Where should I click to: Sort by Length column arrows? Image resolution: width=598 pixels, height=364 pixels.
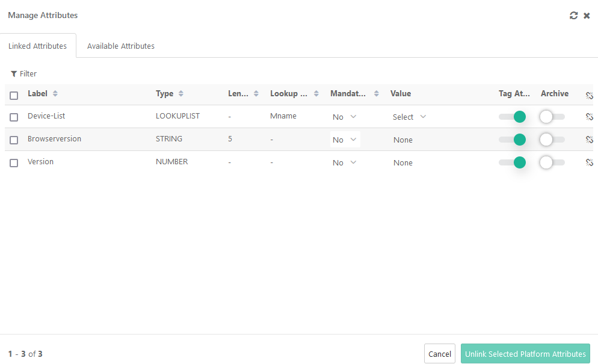256,94
